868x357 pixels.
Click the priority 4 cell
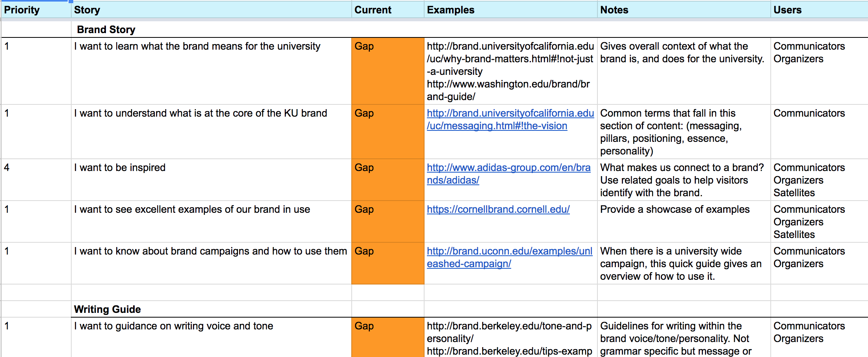click(x=36, y=180)
